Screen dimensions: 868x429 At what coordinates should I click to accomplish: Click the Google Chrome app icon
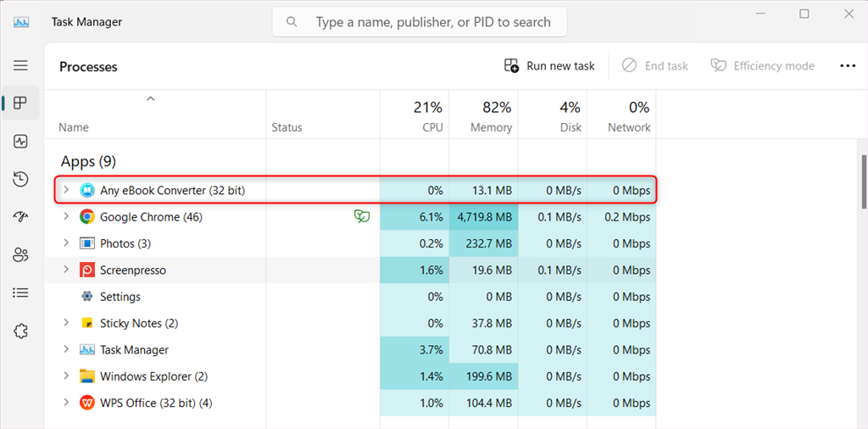87,217
